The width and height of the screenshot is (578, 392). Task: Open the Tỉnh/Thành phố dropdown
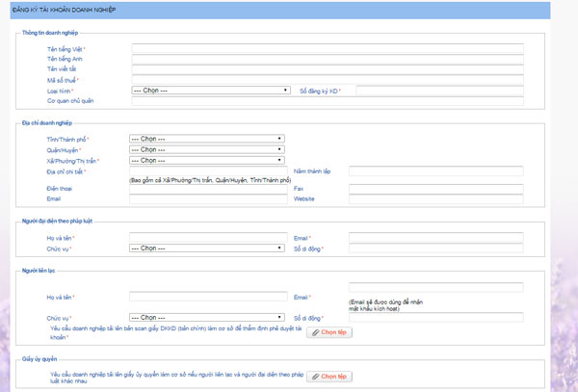207,139
